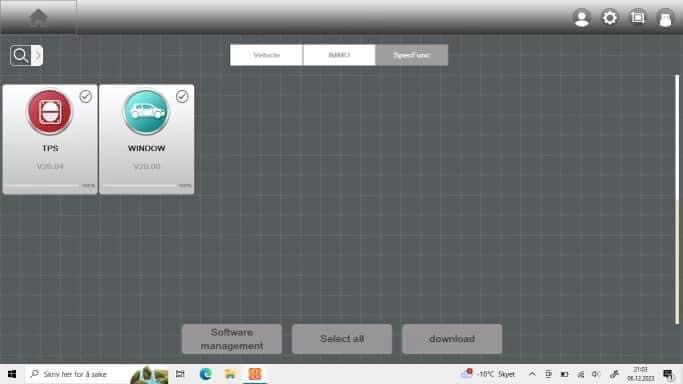This screenshot has height=384, width=683.
Task: Switch to the middle IMMO tab
Action: tap(339, 55)
